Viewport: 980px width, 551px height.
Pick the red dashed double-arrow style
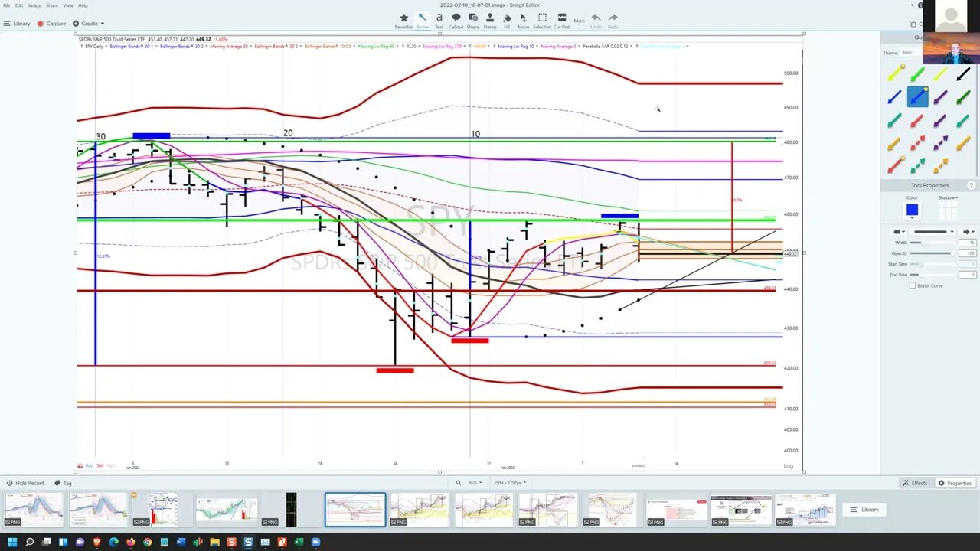917,143
